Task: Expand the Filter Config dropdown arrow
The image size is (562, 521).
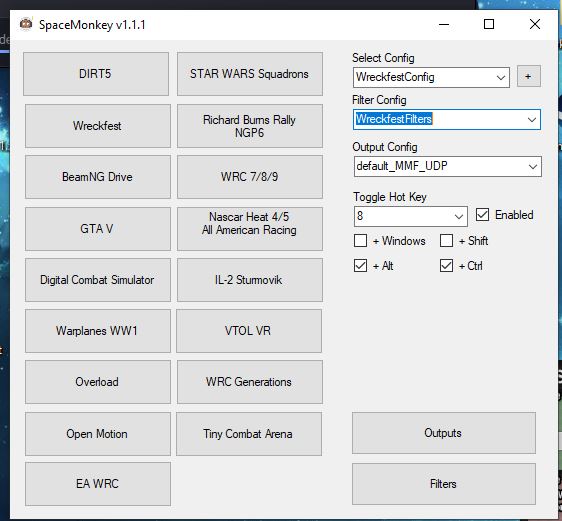Action: click(532, 120)
